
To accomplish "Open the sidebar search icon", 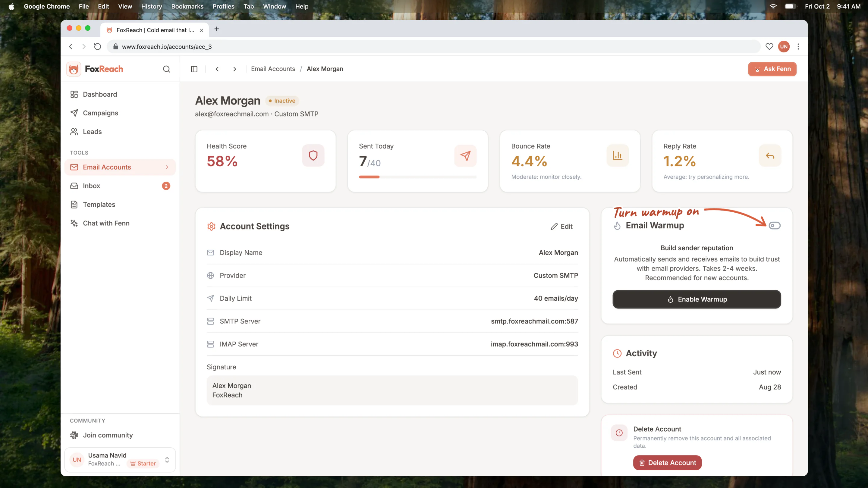I will click(x=166, y=69).
